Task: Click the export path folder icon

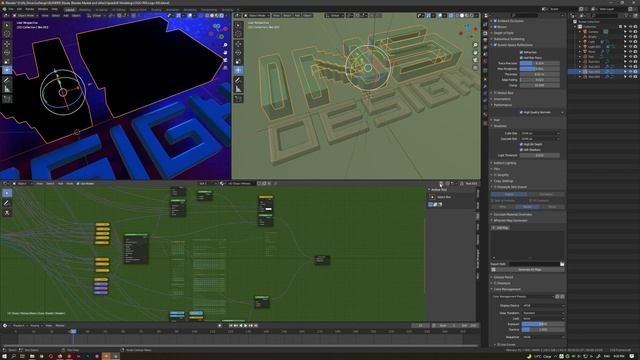Action: point(562,264)
